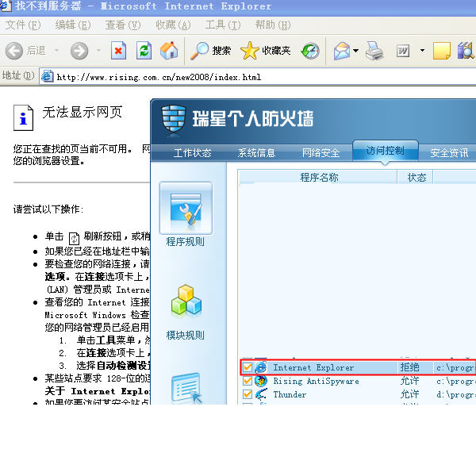
Task: Click 拒绝 status of Internet Explorer
Action: point(409,367)
